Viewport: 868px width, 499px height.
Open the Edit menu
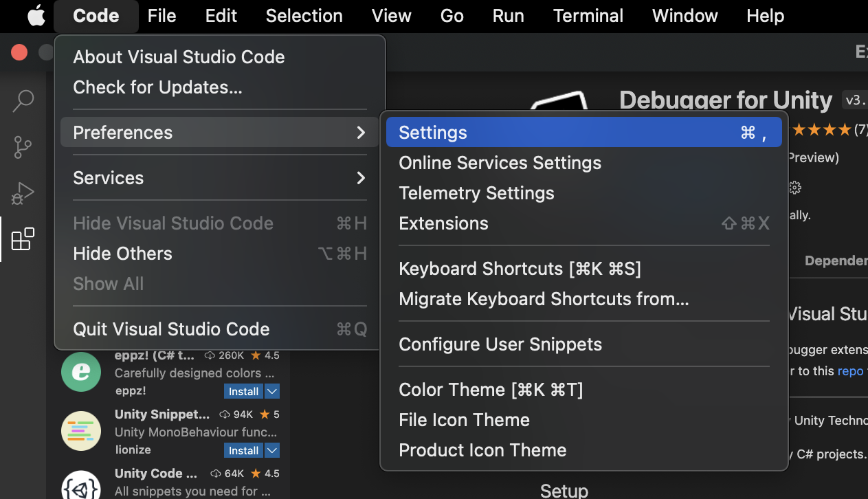click(x=221, y=16)
